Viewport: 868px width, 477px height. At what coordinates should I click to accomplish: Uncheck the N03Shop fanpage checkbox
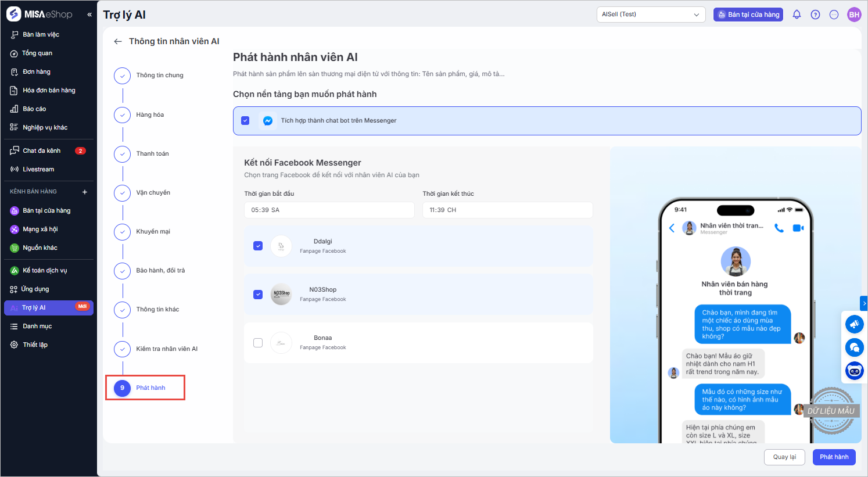[x=258, y=295]
